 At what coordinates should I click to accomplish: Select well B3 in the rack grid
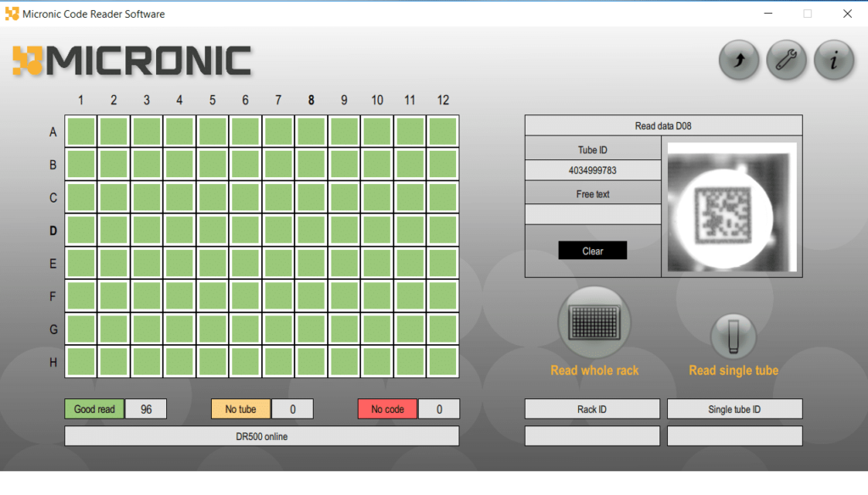[x=147, y=164]
